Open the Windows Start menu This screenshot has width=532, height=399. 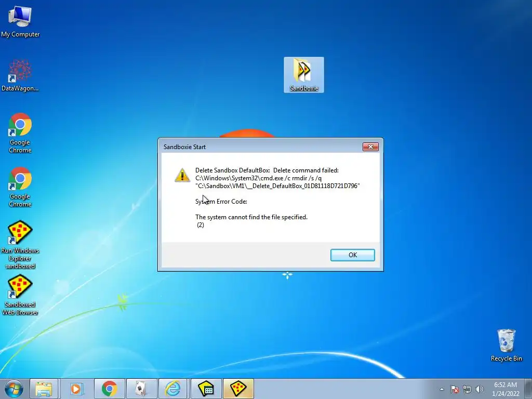click(x=14, y=389)
